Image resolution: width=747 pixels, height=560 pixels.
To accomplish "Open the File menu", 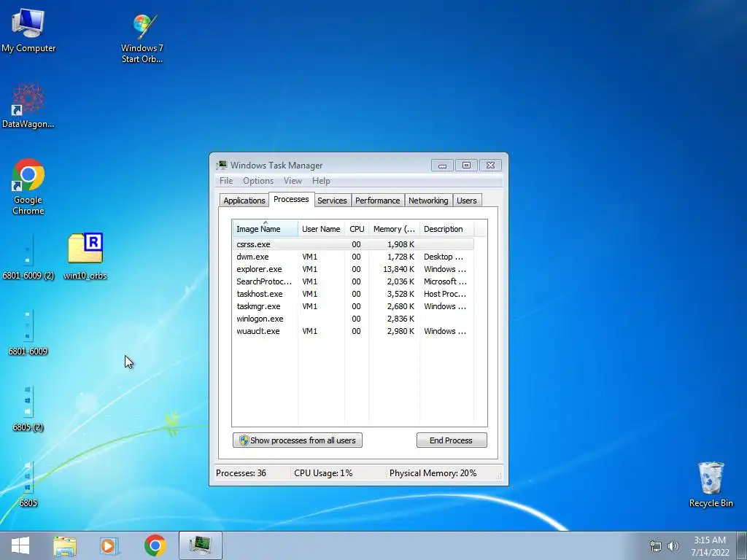I will (226, 181).
